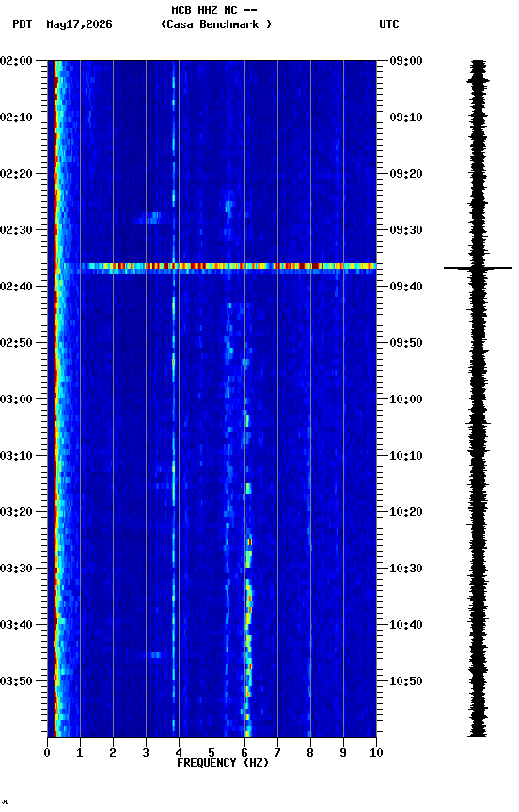This screenshot has height=812, width=519.
Task: Click frequency axis tick label '7'
Action: click(x=277, y=753)
